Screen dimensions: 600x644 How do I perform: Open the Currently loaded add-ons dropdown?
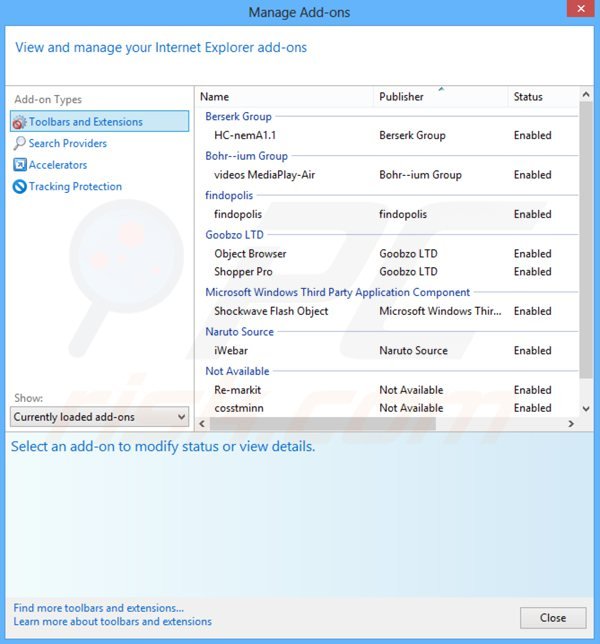(x=99, y=417)
